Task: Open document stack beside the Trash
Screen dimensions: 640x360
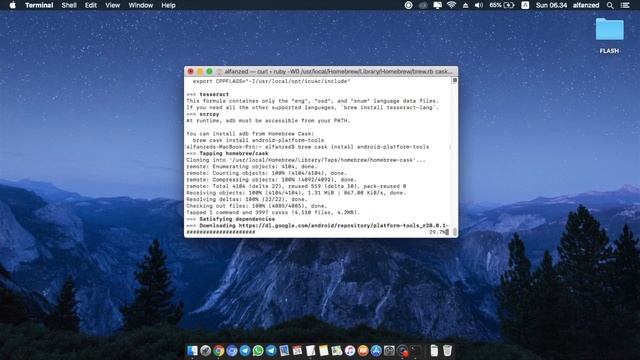Action: click(434, 350)
